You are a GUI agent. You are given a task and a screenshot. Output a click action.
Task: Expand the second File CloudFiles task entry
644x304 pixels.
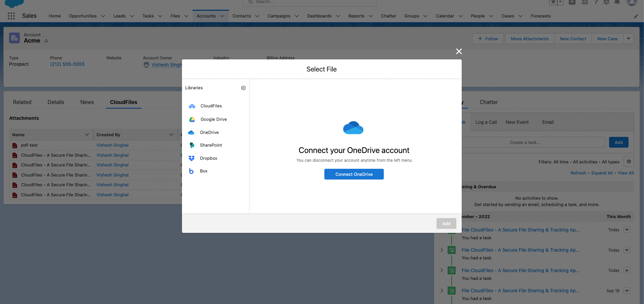click(x=442, y=250)
